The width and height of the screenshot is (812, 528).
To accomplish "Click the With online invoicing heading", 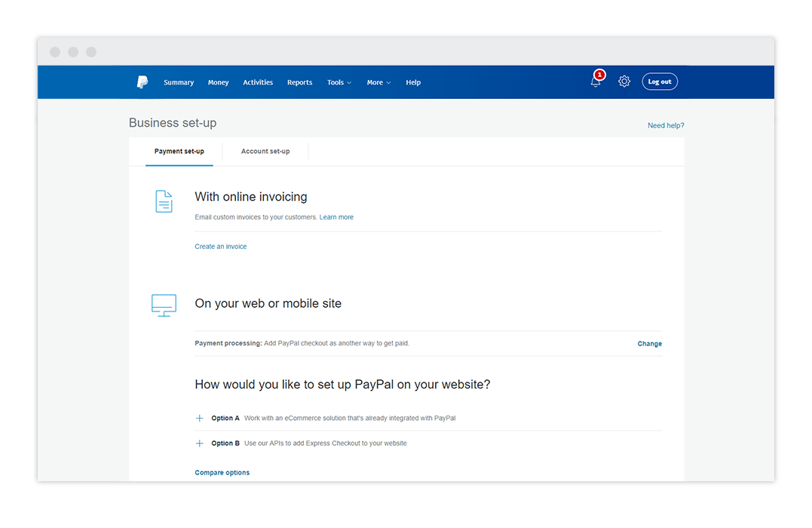I will point(250,197).
